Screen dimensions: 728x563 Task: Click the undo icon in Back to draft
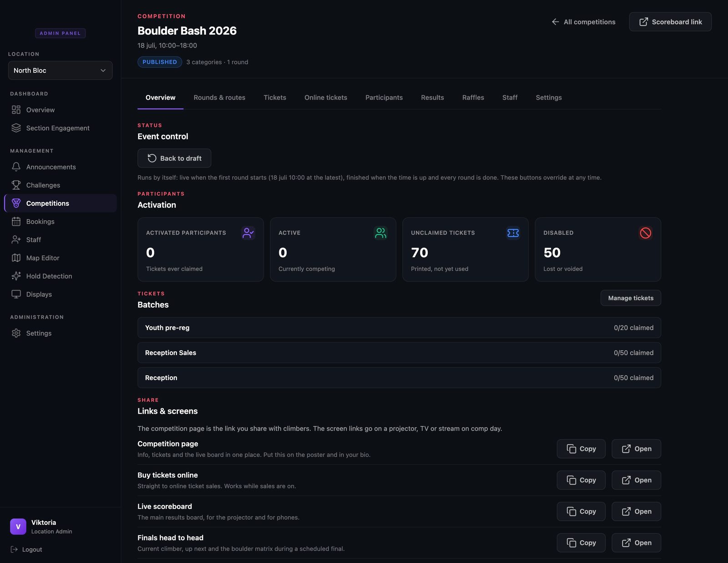[x=152, y=158]
